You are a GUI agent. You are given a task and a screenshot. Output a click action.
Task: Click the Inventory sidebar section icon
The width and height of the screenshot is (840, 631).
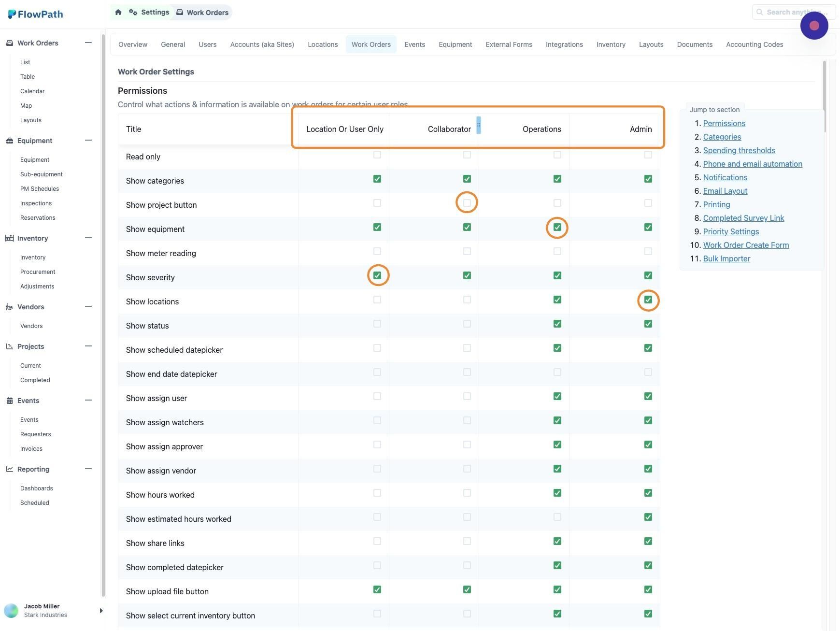(10, 238)
